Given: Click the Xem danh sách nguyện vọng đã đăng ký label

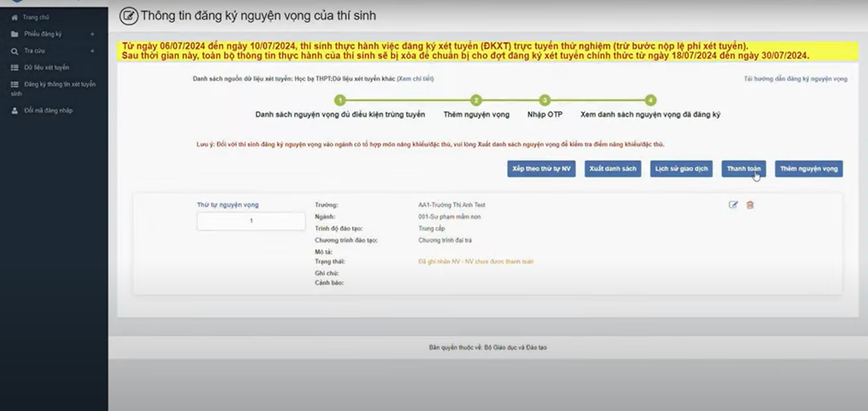Looking at the screenshot, I should pos(650,115).
